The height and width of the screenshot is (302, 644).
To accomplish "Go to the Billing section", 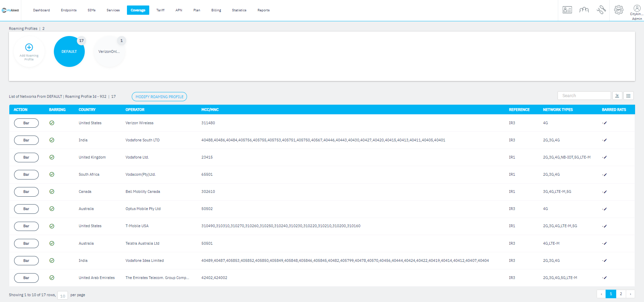I will 216,10.
